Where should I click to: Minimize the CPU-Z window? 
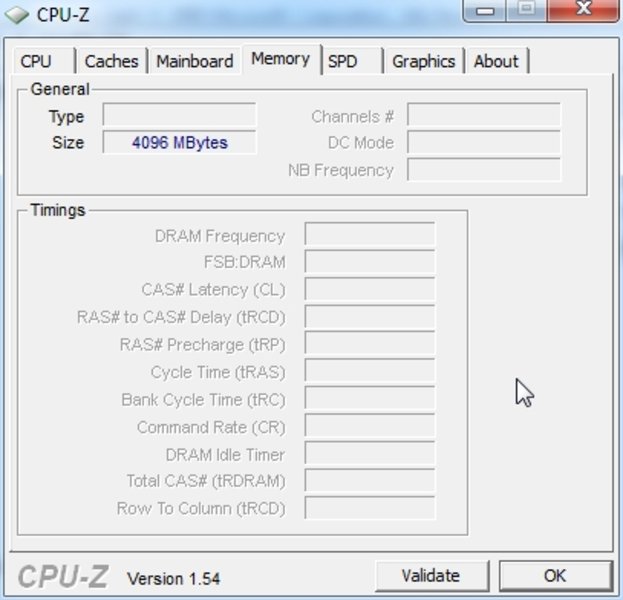click(485, 10)
